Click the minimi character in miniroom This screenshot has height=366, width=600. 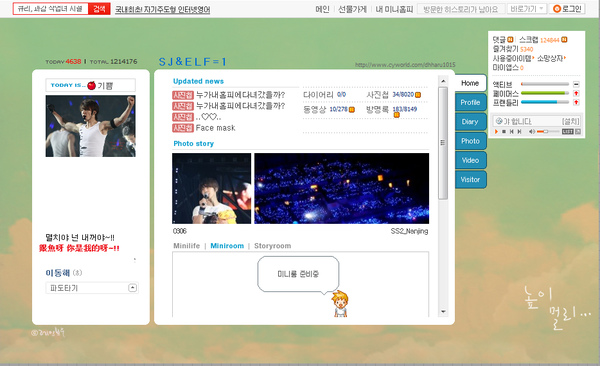click(340, 304)
